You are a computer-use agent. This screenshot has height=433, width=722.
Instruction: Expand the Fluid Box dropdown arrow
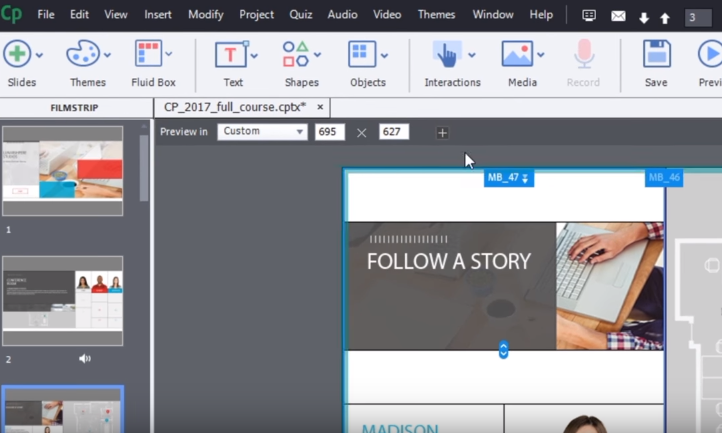point(169,54)
